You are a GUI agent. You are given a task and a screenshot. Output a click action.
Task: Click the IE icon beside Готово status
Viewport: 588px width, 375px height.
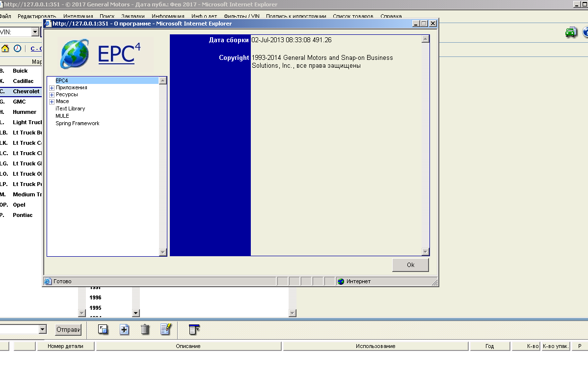(48, 281)
